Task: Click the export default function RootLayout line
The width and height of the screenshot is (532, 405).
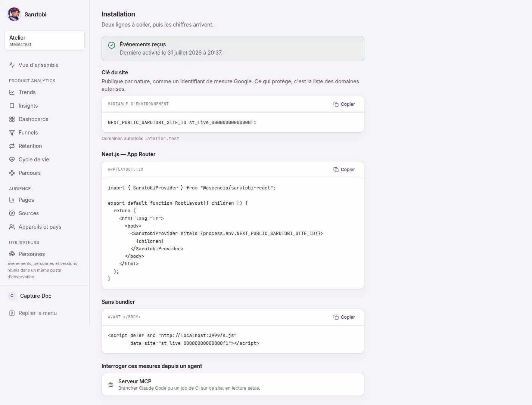Action: click(x=178, y=203)
